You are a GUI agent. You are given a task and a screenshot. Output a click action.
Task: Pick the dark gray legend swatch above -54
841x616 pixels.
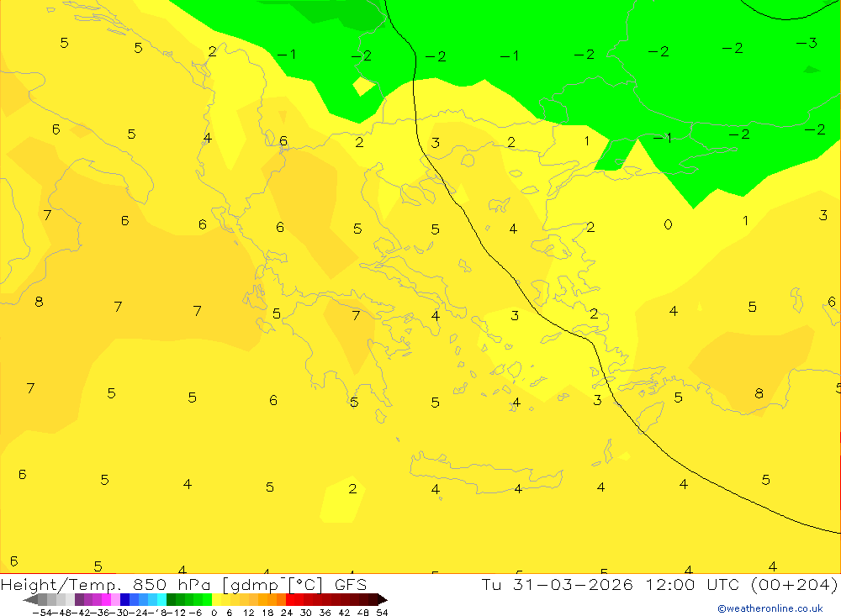point(42,599)
